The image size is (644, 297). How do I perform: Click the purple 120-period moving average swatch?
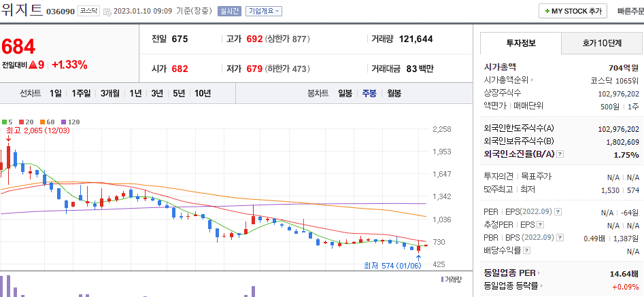63,122
